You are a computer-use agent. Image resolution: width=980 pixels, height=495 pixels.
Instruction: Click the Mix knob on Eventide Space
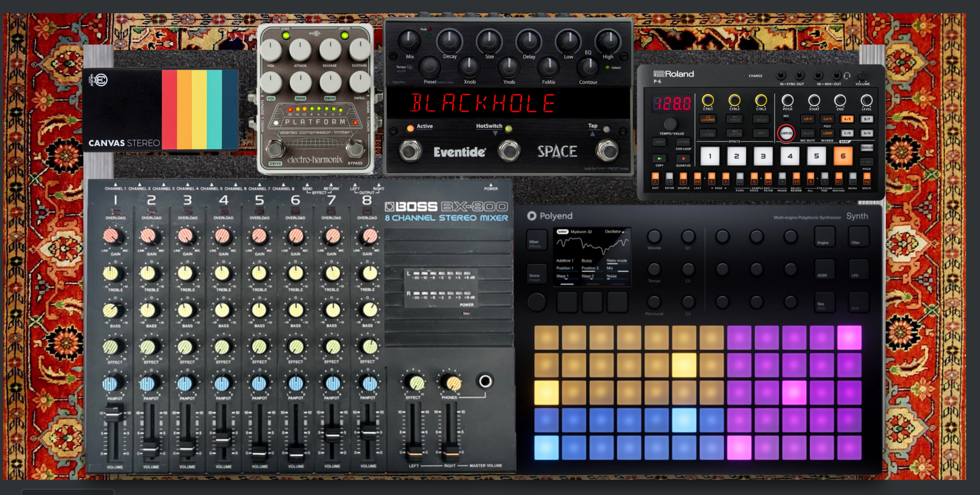409,40
